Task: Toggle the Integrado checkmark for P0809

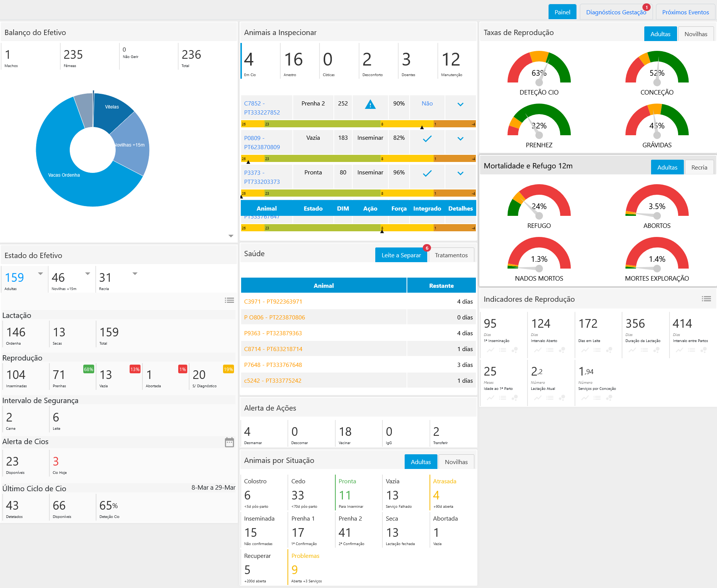Action: 427,139
